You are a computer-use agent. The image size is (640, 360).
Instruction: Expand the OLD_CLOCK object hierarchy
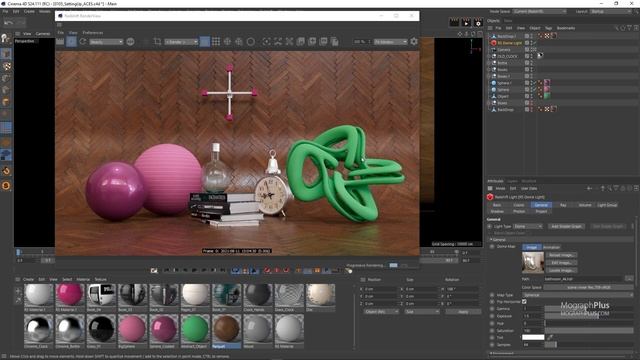[x=489, y=56]
